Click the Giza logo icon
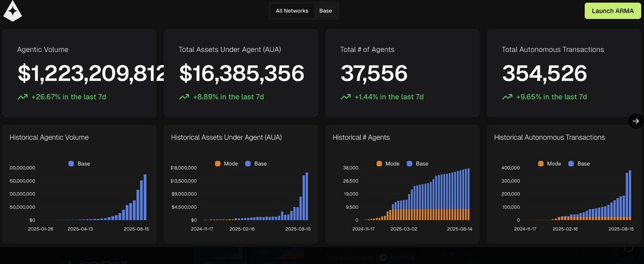Image resolution: width=644 pixels, height=264 pixels. (12, 10)
